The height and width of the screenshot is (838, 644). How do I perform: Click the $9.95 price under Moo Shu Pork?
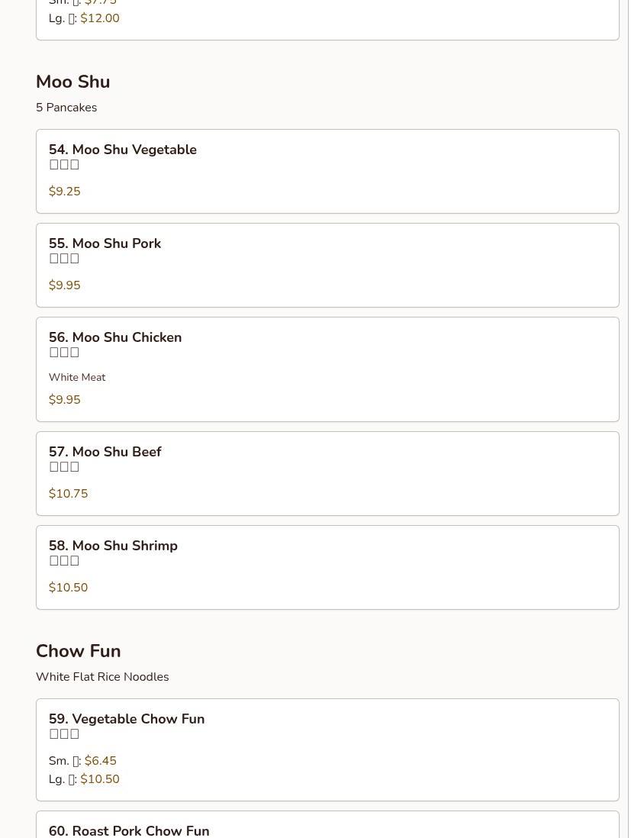pos(65,285)
